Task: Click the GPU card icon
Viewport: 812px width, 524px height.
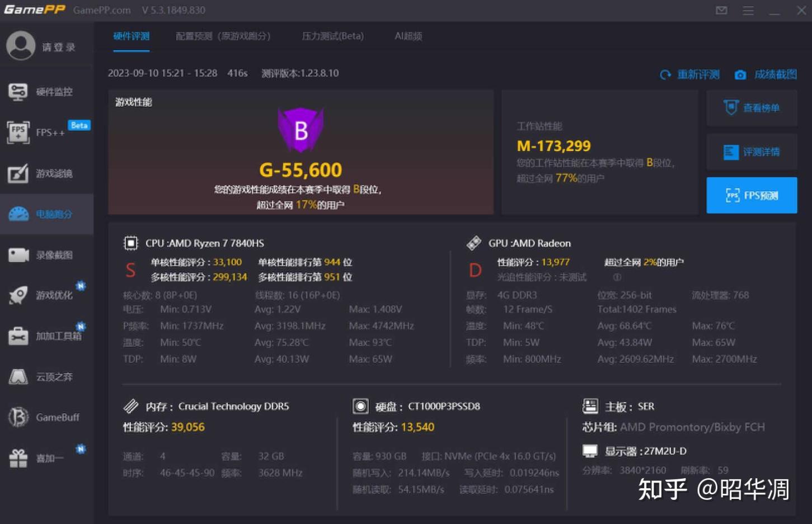Action: tap(474, 243)
